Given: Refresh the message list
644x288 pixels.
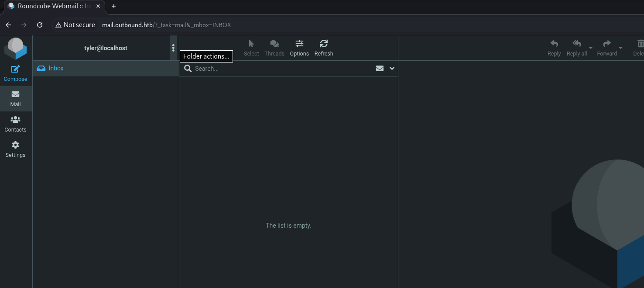Looking at the screenshot, I should (x=323, y=48).
